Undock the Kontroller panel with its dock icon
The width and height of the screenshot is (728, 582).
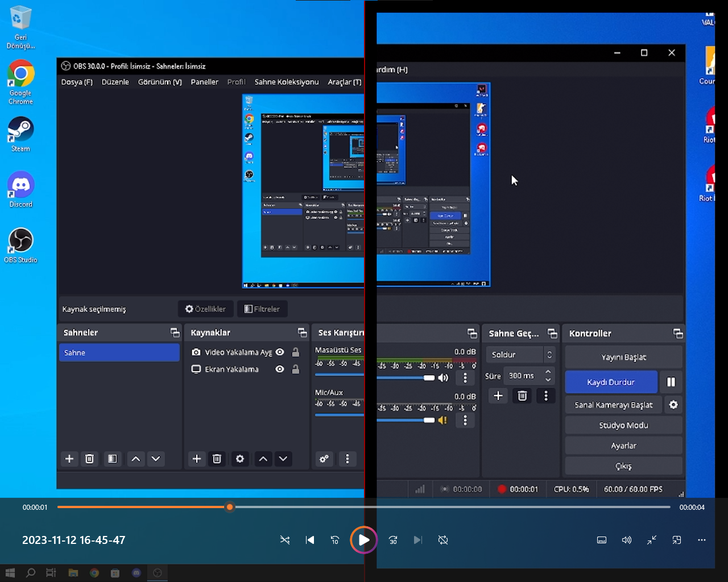(x=677, y=333)
